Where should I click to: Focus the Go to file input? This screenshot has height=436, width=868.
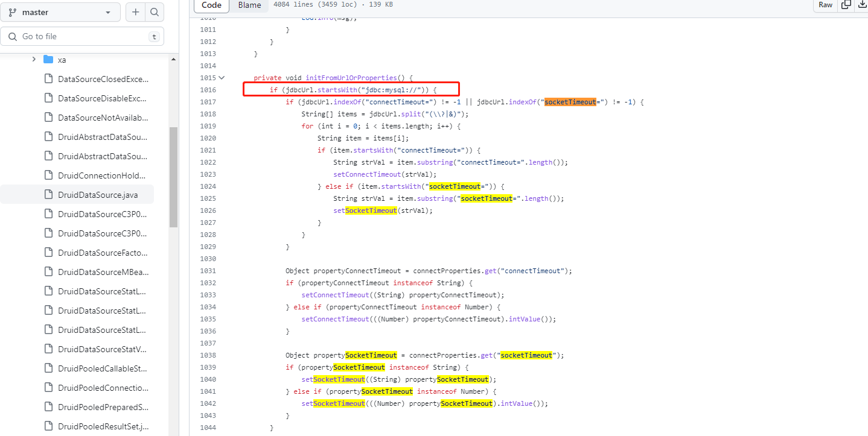[x=78, y=36]
